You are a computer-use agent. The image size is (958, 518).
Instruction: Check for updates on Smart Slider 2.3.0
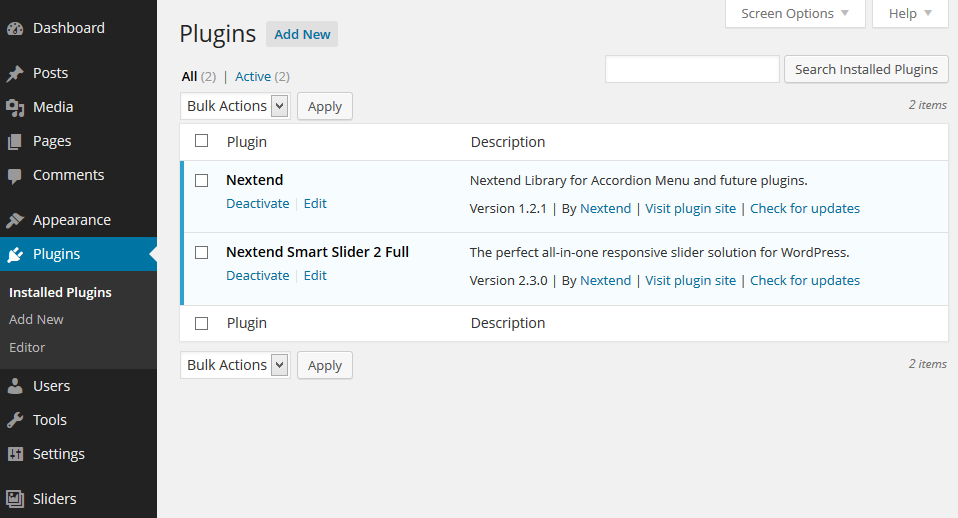coord(805,281)
